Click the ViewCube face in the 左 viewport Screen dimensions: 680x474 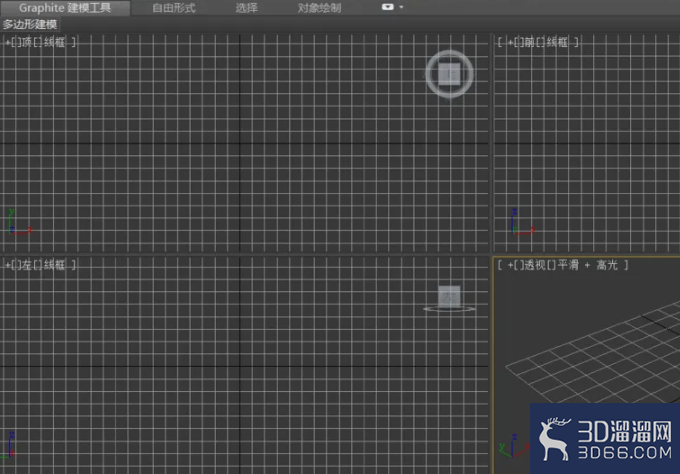tap(449, 296)
